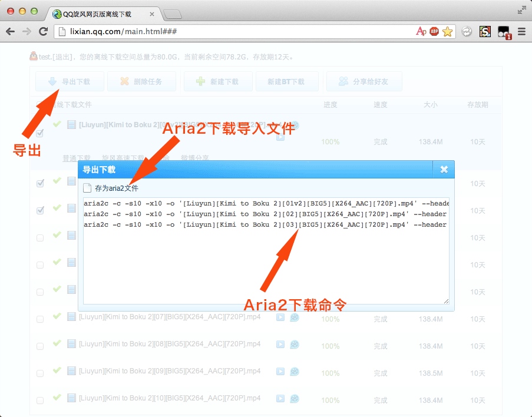
Task: Click the aria2c line for [02] file
Action: (x=265, y=214)
